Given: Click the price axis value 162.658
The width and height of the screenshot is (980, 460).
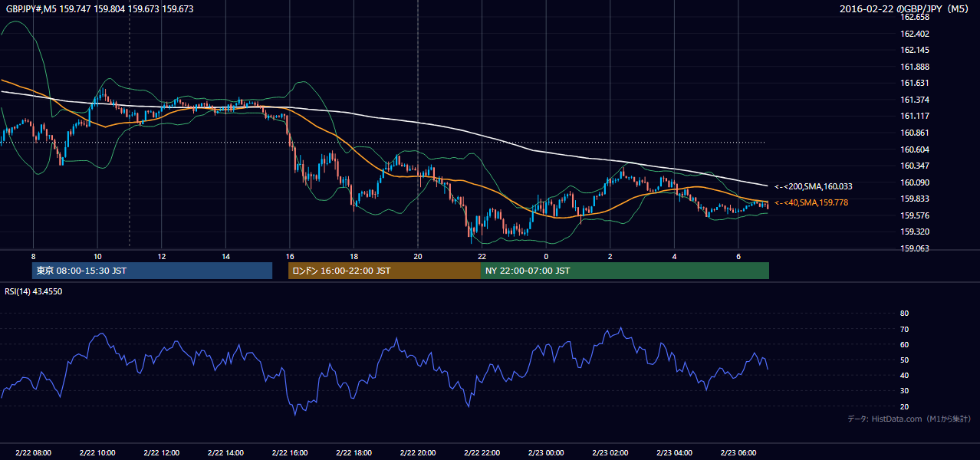Looking at the screenshot, I should (x=914, y=17).
